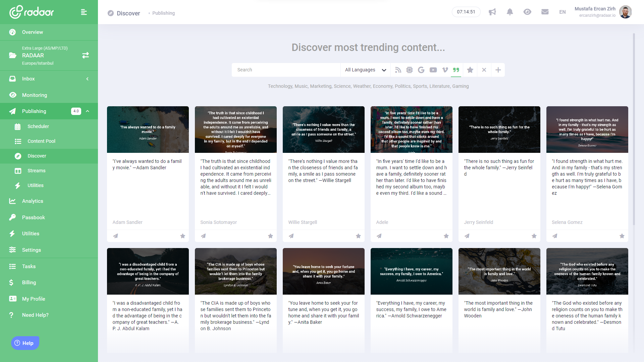Screen dimensions: 644x362
Task: Open Scheduler in the sidebar
Action: (x=38, y=126)
